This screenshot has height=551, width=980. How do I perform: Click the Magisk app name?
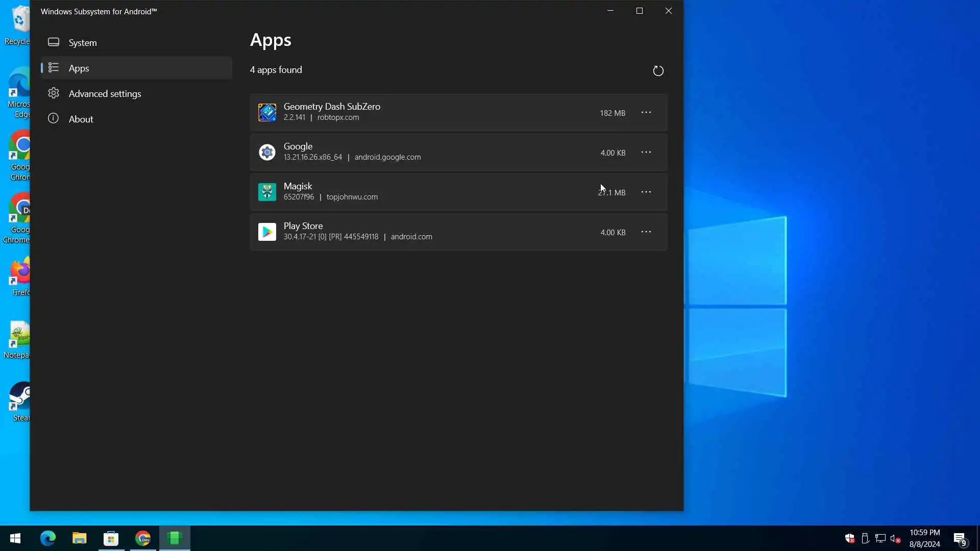298,186
